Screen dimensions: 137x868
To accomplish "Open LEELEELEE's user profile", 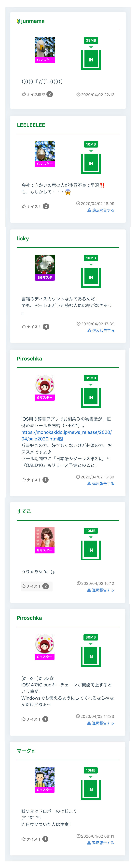I will (31, 125).
